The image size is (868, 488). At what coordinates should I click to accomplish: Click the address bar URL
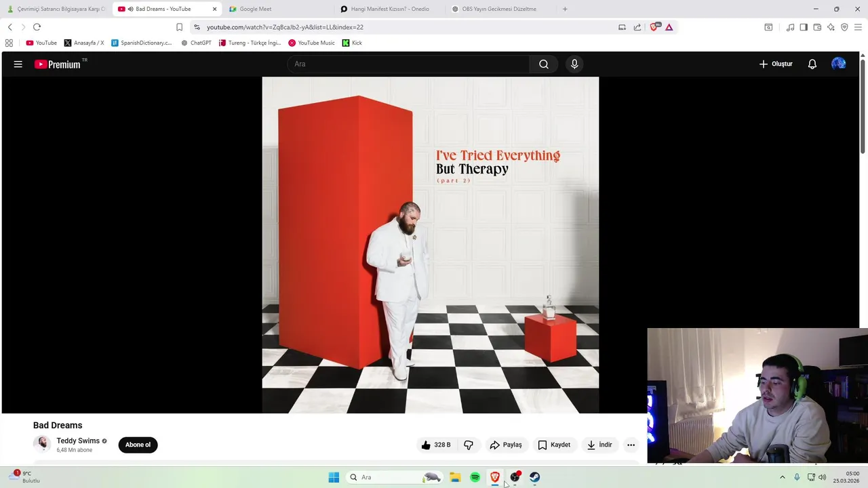click(x=285, y=27)
